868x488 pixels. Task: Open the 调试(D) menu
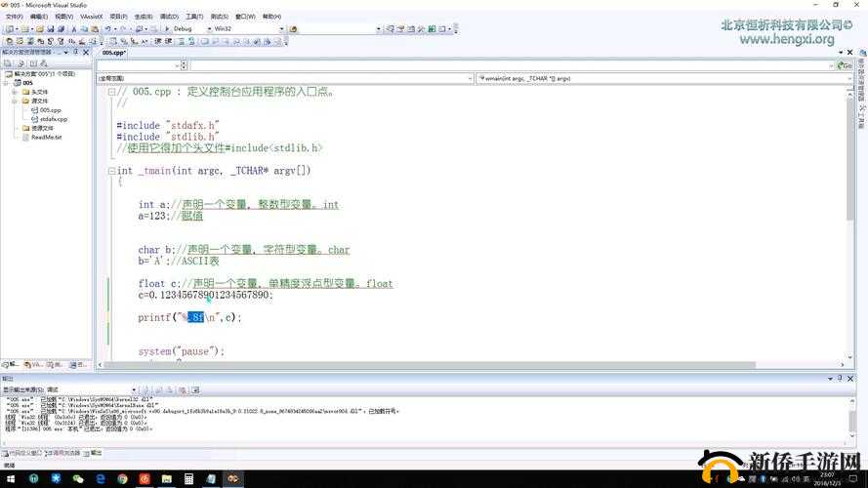point(169,17)
